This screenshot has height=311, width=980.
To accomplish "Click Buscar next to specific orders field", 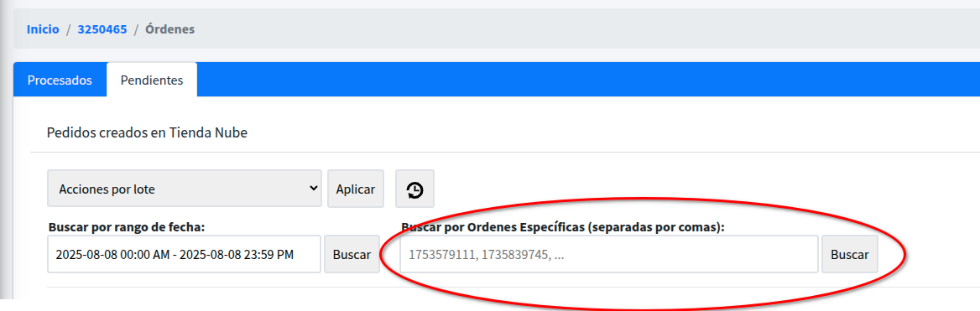I will click(849, 254).
